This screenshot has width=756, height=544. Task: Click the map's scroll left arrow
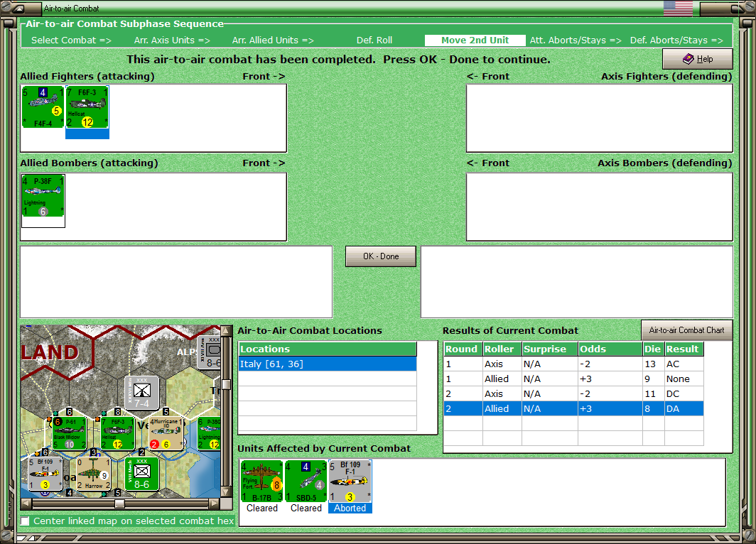26,504
